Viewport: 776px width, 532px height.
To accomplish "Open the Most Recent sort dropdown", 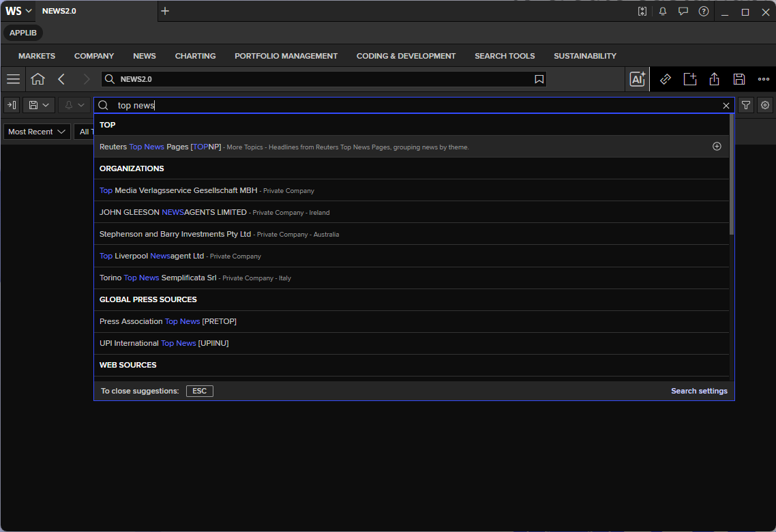I will coord(37,132).
